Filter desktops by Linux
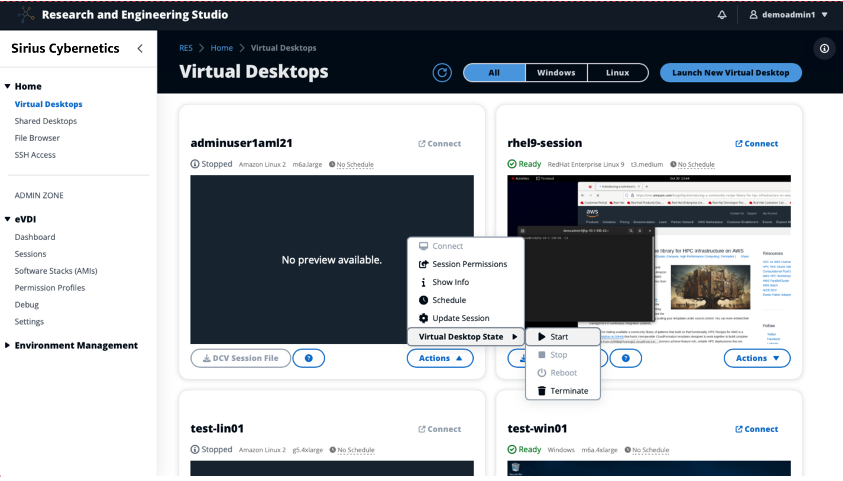 click(x=617, y=73)
